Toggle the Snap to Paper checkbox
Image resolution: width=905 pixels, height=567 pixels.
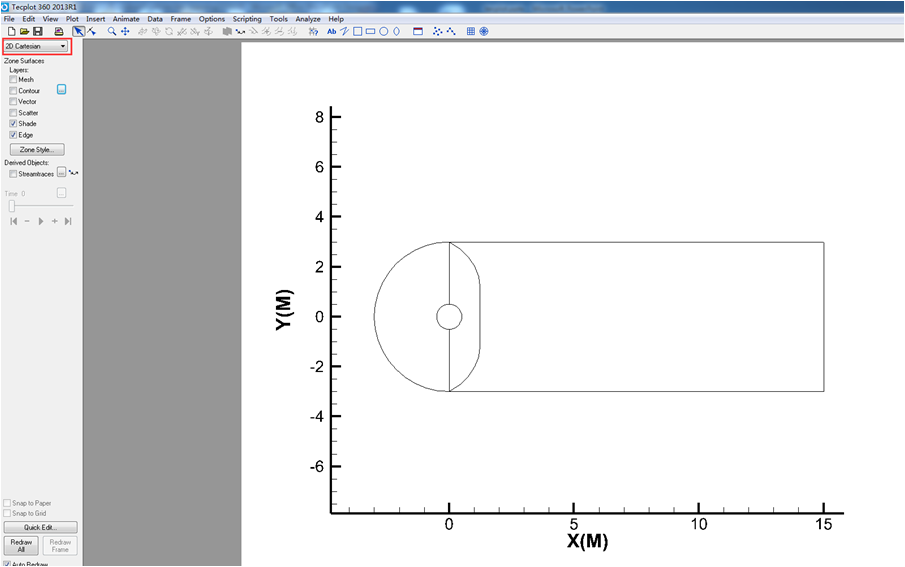tap(7, 503)
